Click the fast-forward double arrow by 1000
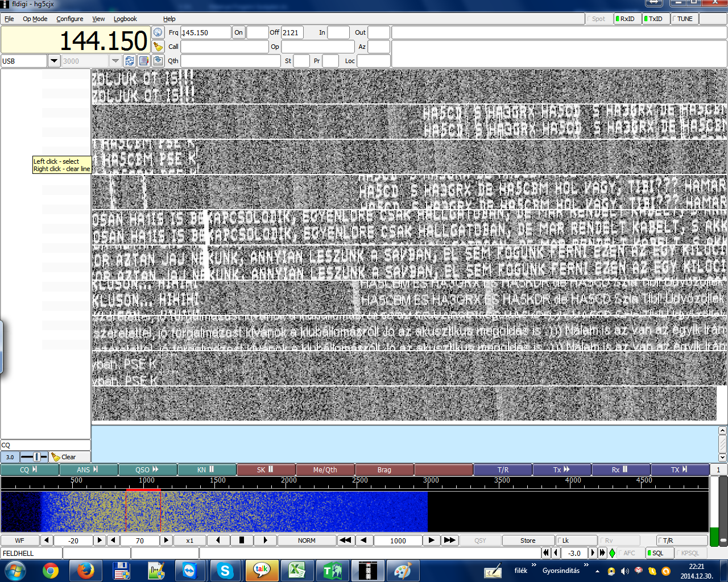This screenshot has width=728, height=582. [449, 541]
